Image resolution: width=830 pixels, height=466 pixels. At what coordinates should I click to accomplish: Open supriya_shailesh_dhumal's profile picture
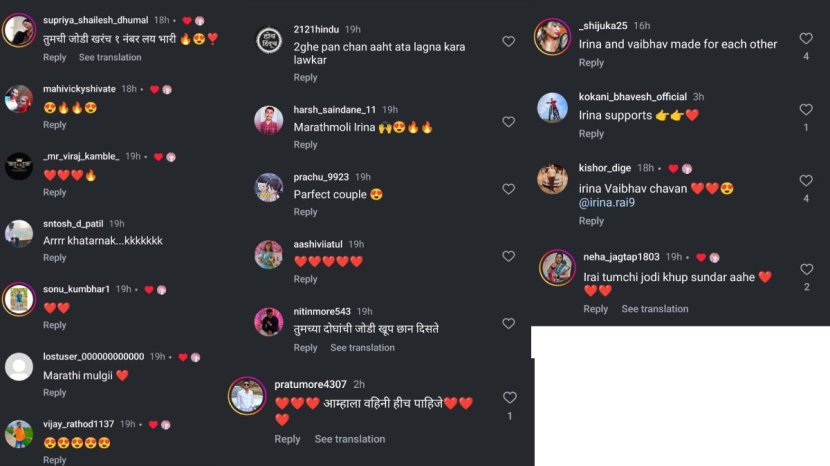(x=19, y=30)
